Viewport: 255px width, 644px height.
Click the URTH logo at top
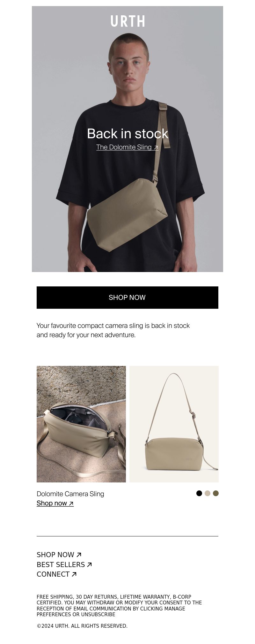(127, 21)
